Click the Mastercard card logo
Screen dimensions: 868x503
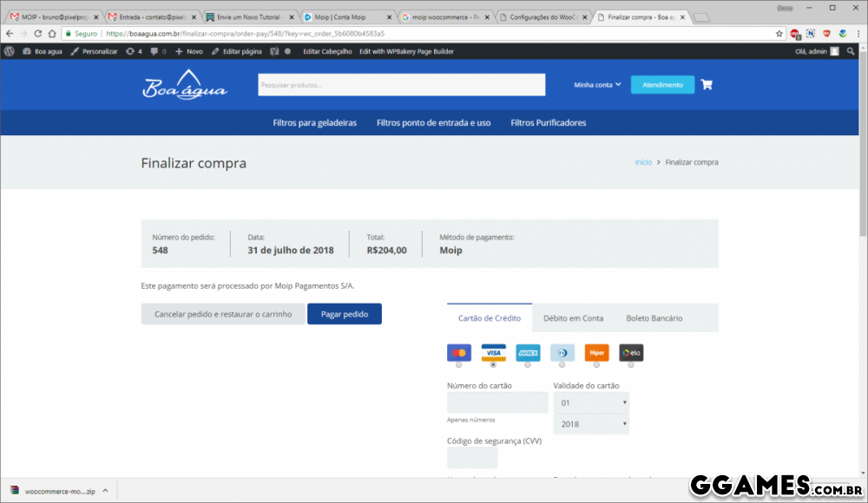pos(458,352)
